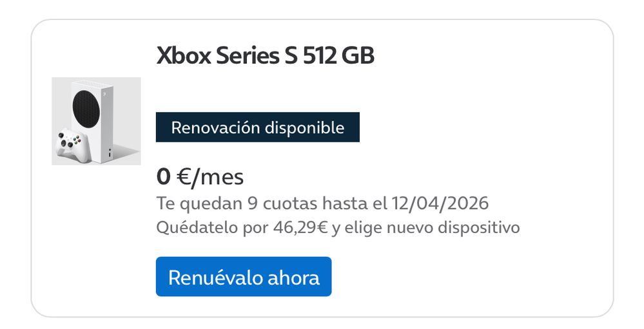
Task: Click the Renuévalo ahora button
Action: (x=244, y=277)
